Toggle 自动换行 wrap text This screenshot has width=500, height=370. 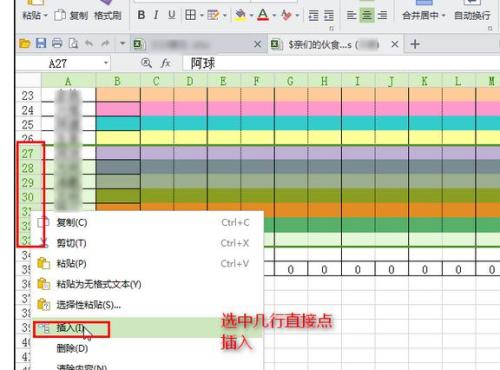point(472,15)
